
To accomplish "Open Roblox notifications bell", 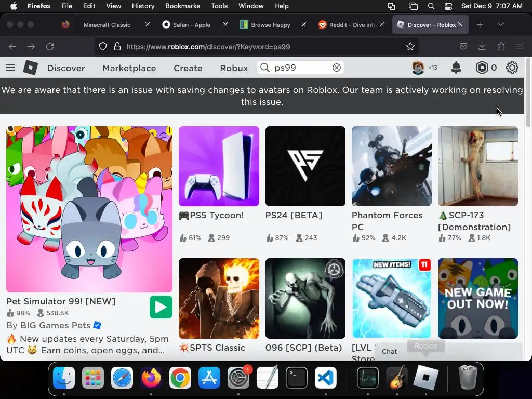I will [456, 68].
